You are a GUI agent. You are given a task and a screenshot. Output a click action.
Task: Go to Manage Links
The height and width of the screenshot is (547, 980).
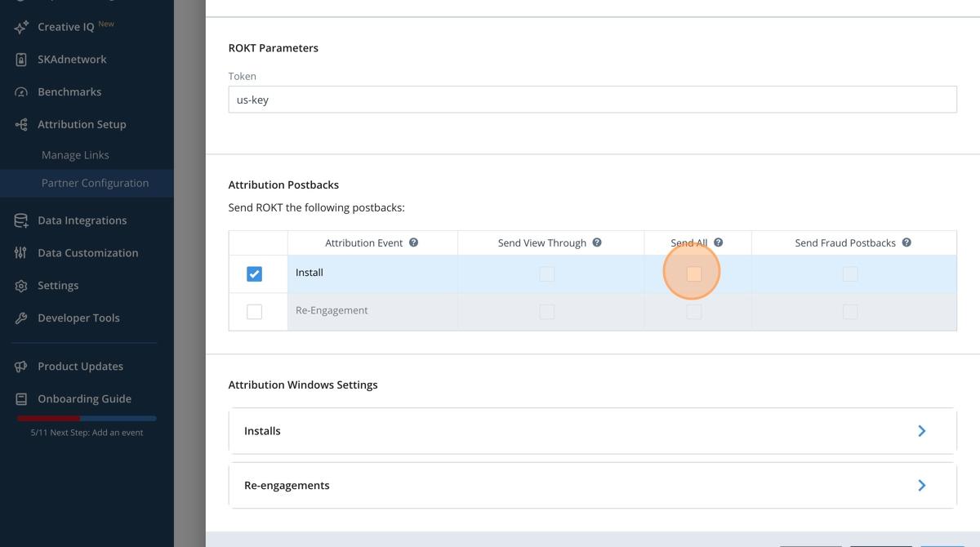coord(75,154)
